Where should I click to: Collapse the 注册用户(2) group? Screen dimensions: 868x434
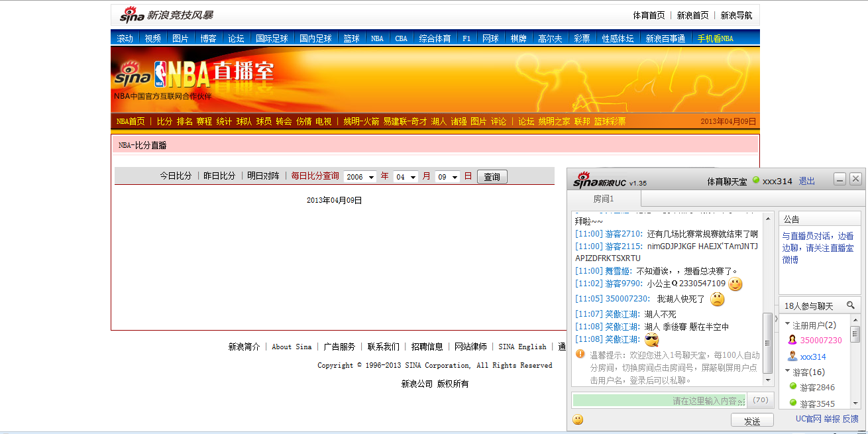tap(788, 325)
